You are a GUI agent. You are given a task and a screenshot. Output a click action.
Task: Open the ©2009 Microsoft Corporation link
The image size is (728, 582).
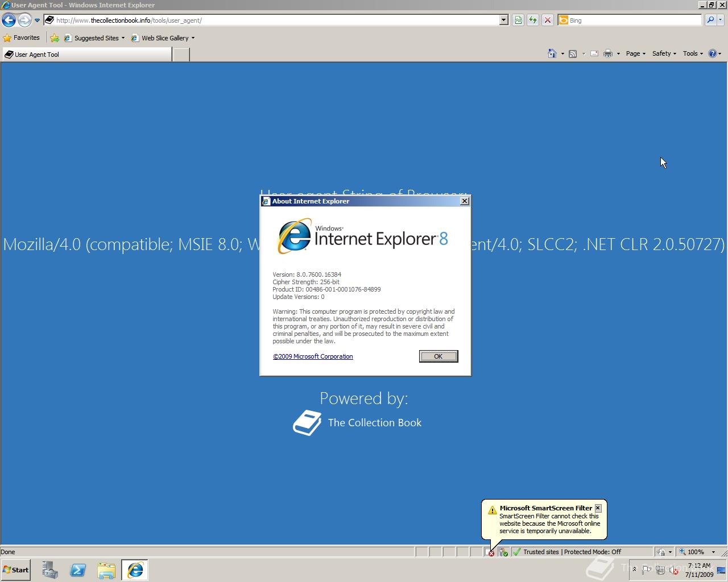click(x=313, y=356)
